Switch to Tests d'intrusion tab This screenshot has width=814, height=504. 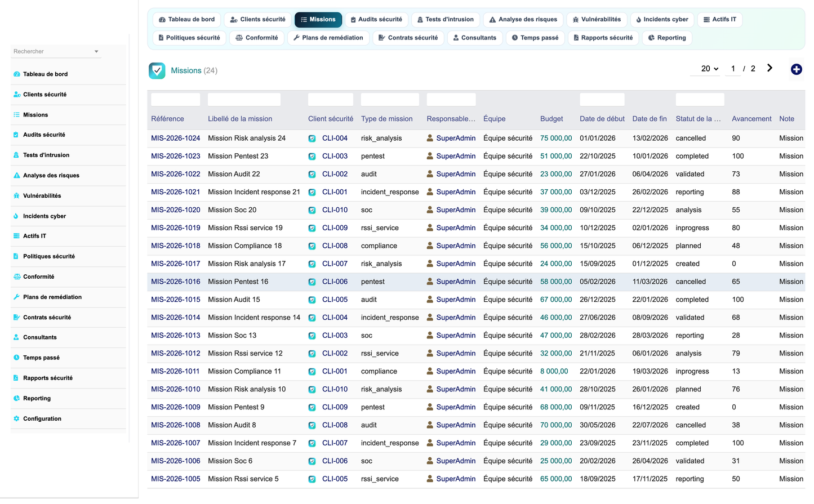[446, 19]
